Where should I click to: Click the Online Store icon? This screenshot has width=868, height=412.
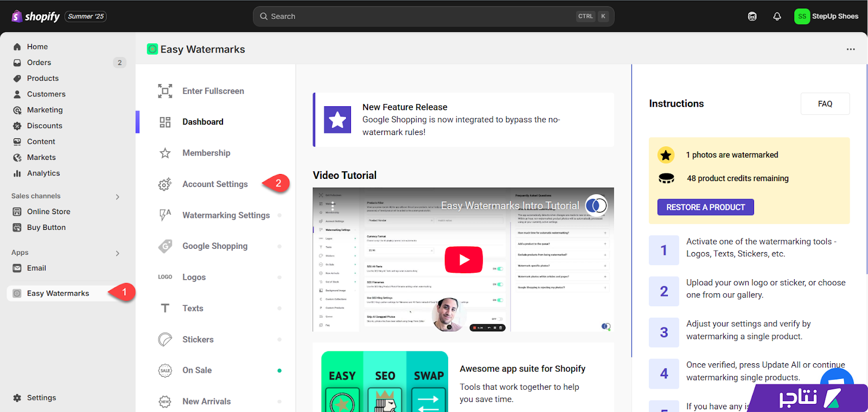coord(17,211)
